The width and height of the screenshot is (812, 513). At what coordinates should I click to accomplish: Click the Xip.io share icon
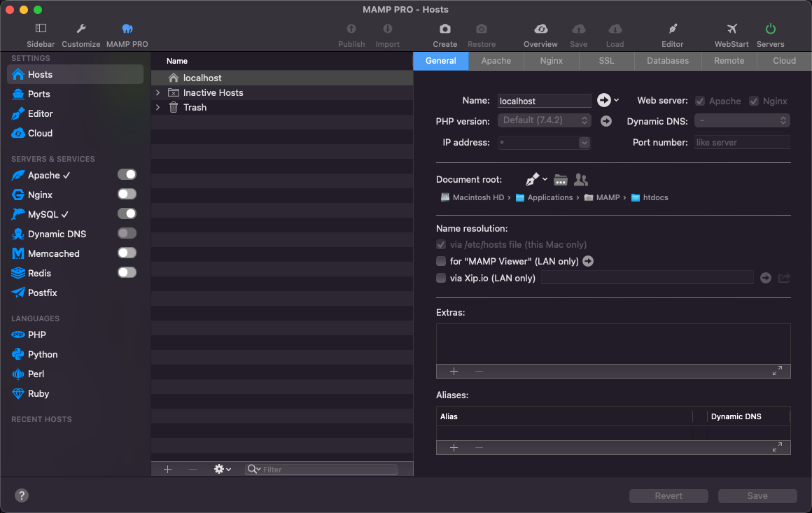click(784, 279)
